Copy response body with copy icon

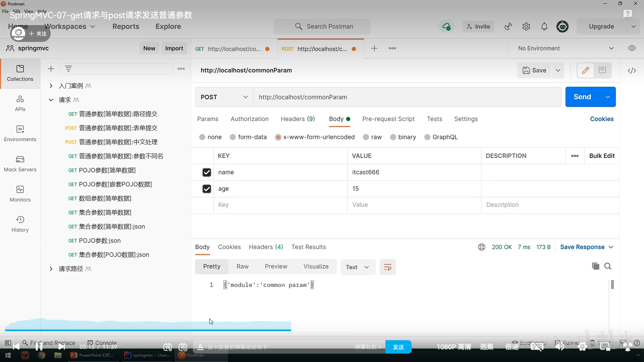pyautogui.click(x=595, y=266)
